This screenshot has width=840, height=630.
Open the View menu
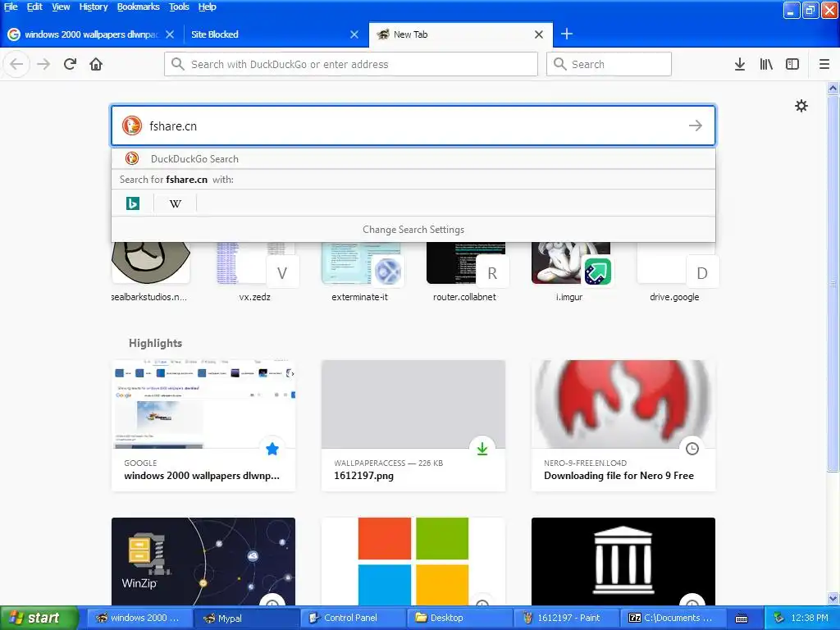point(61,7)
